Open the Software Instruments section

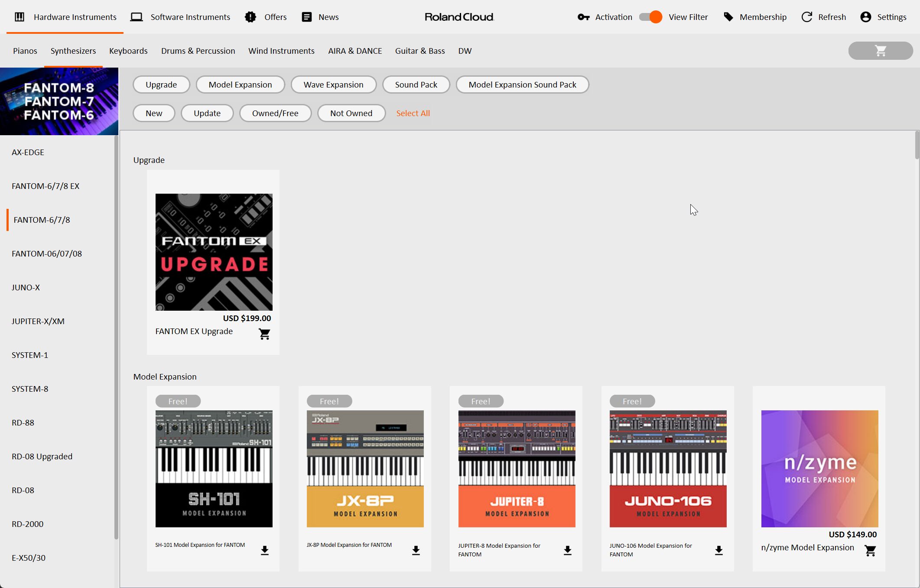point(180,17)
